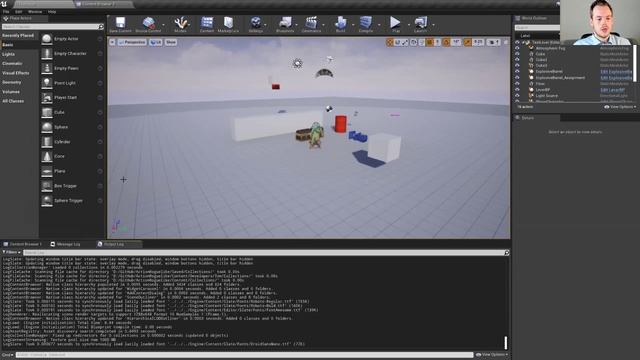640x360 pixels.
Task: Click Edit ExplosiveBarrel link for ExplosiveBarrel row
Action: coord(616,72)
